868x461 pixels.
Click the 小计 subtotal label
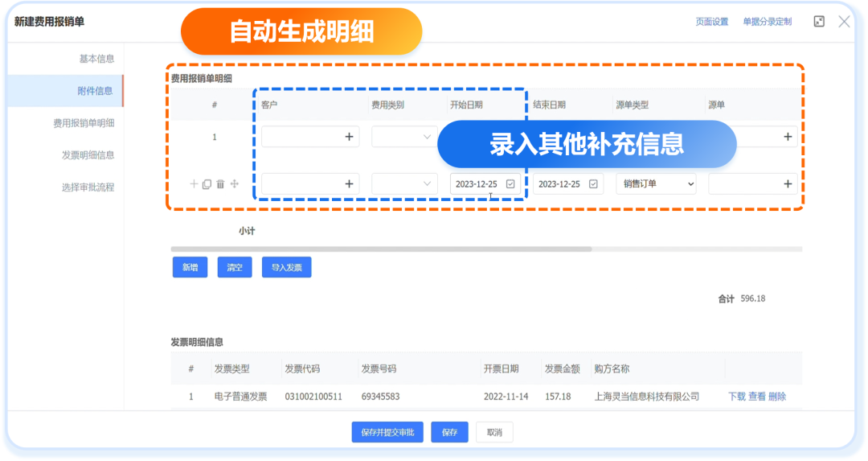click(x=247, y=231)
